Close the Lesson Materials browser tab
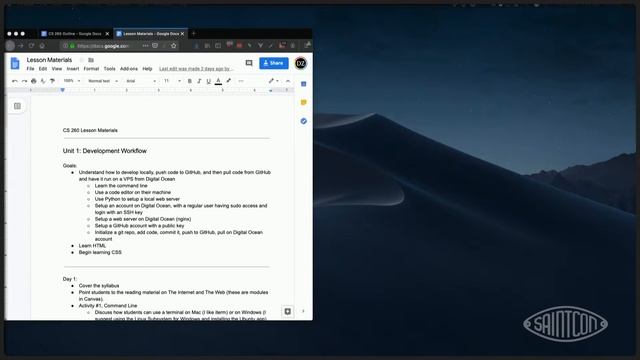Screen dimensions: 640x360 [x=182, y=34]
